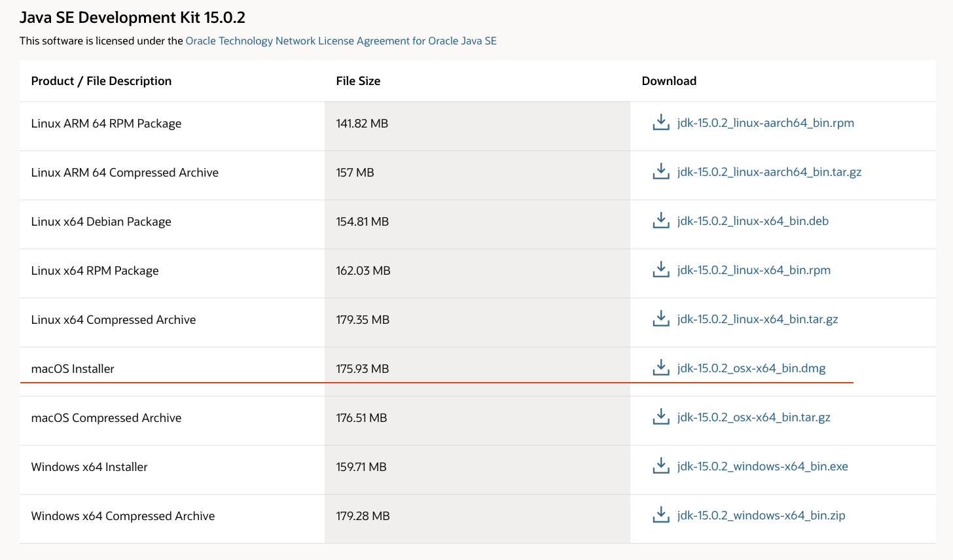Click the File Size column header
The width and height of the screenshot is (953, 560).
(x=358, y=81)
